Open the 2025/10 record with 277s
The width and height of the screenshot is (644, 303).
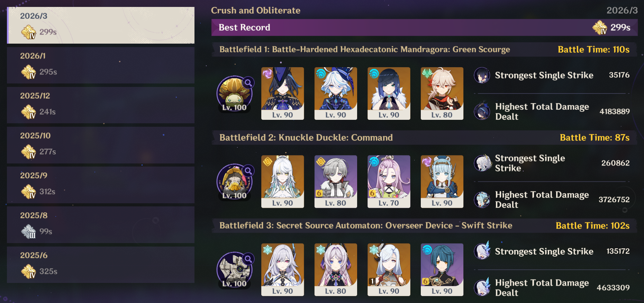[101, 145]
